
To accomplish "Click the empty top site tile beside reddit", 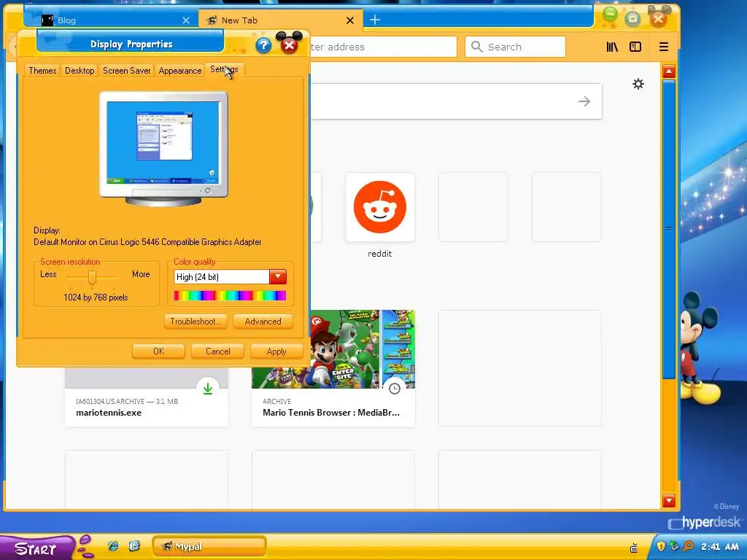I will click(x=473, y=207).
